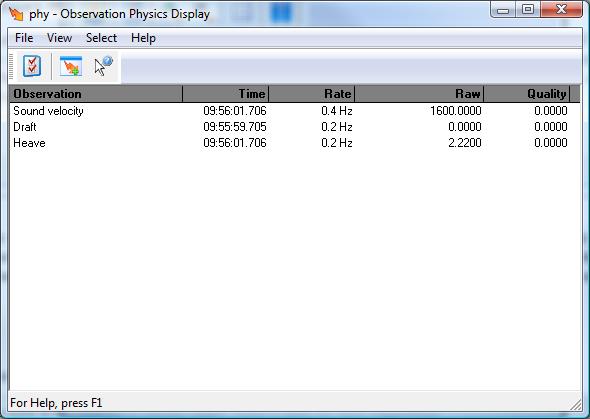
Task: Select the Draft observation row
Action: click(x=295, y=127)
